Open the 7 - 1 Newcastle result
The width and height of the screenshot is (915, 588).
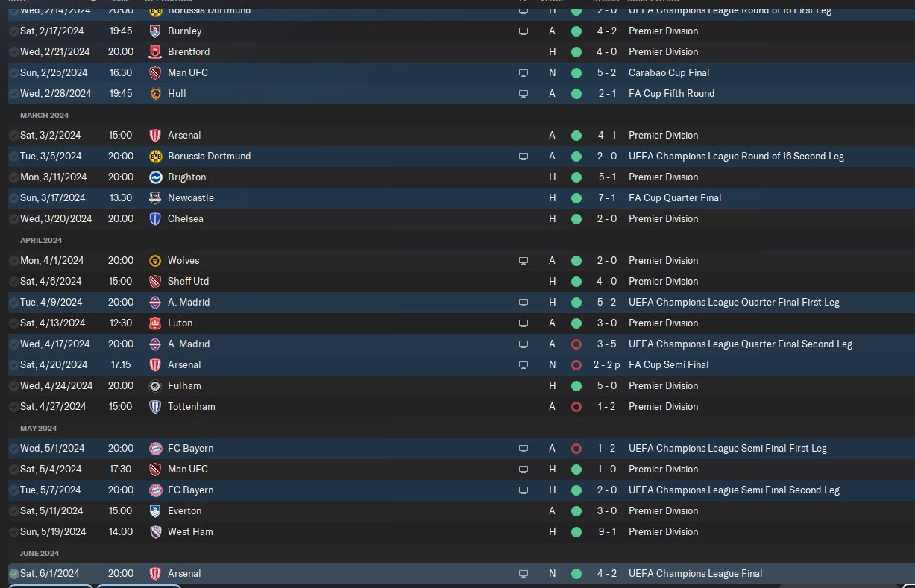pos(606,198)
